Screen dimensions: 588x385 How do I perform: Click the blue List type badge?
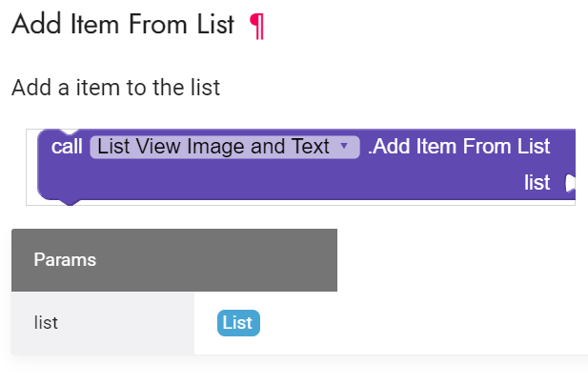coord(238,323)
